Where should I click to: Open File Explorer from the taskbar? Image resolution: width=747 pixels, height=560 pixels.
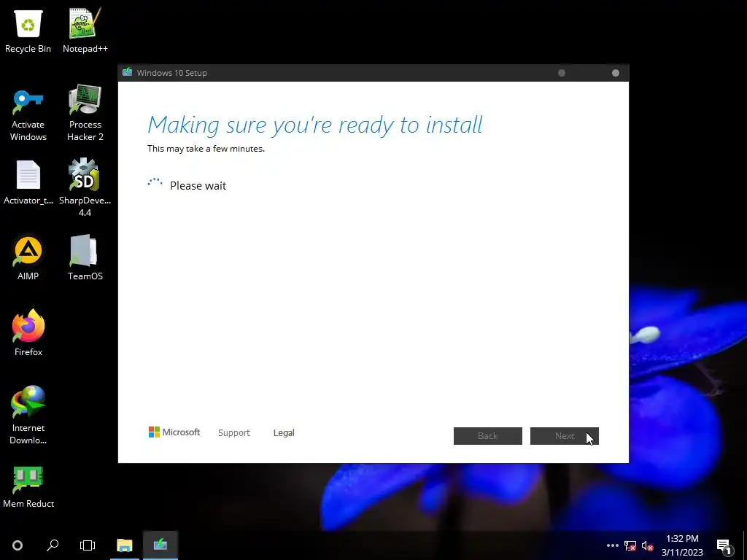point(124,545)
